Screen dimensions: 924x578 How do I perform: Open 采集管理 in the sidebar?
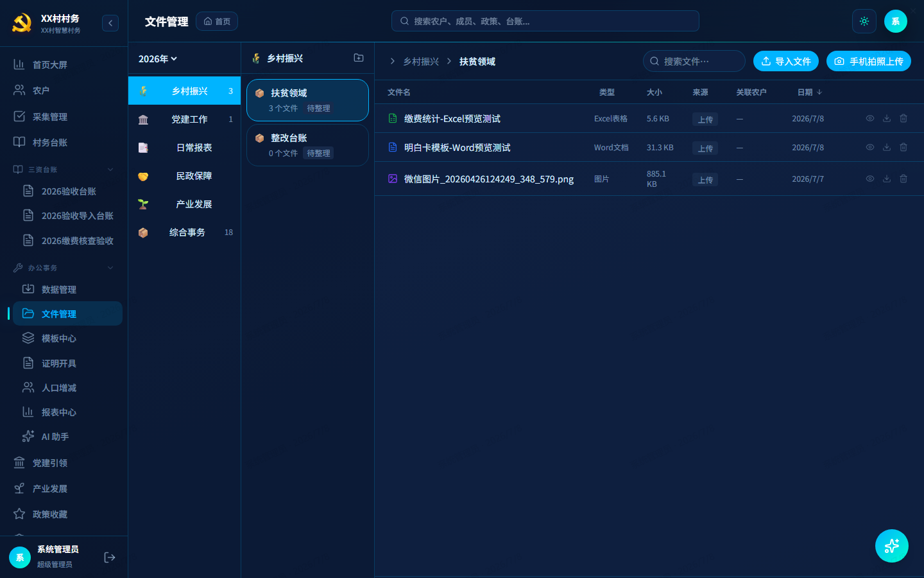[64, 117]
